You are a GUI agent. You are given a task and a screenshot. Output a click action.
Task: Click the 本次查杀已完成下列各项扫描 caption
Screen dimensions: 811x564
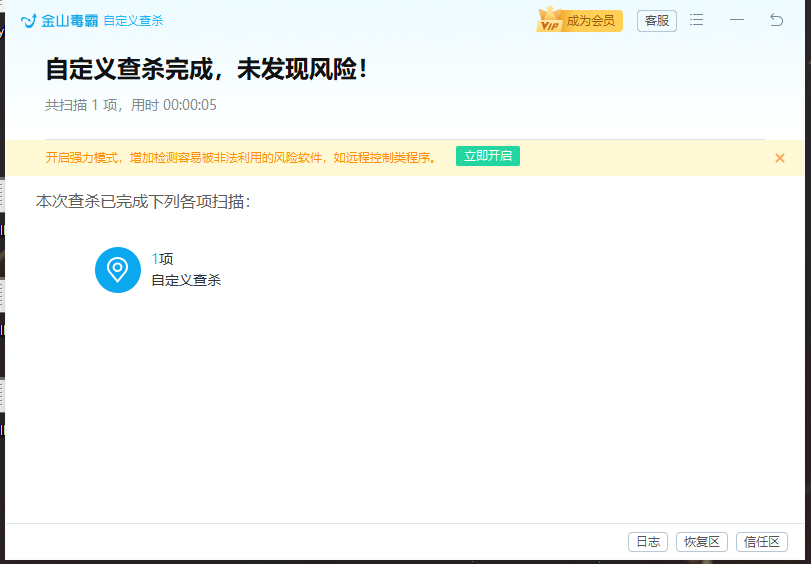(x=143, y=201)
